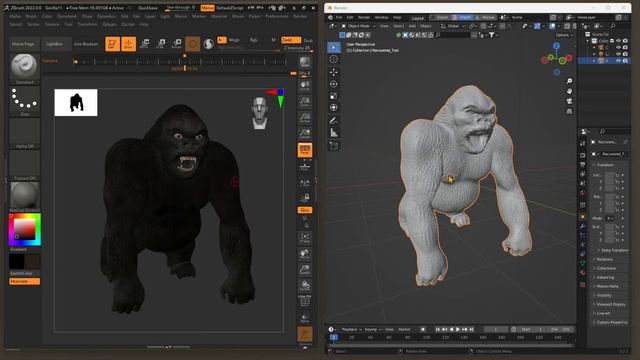Select the Annotate tool in Blender toolbar
Viewport: 640px width, 360px height.
pos(333,121)
